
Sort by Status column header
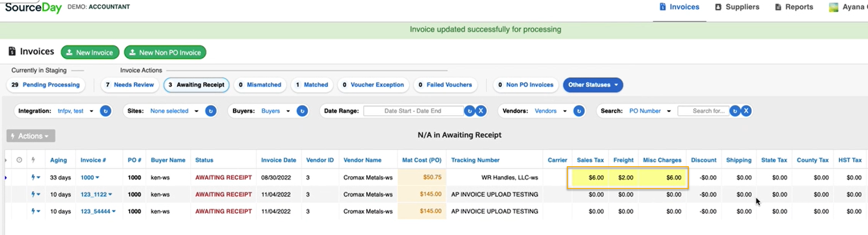[204, 160]
